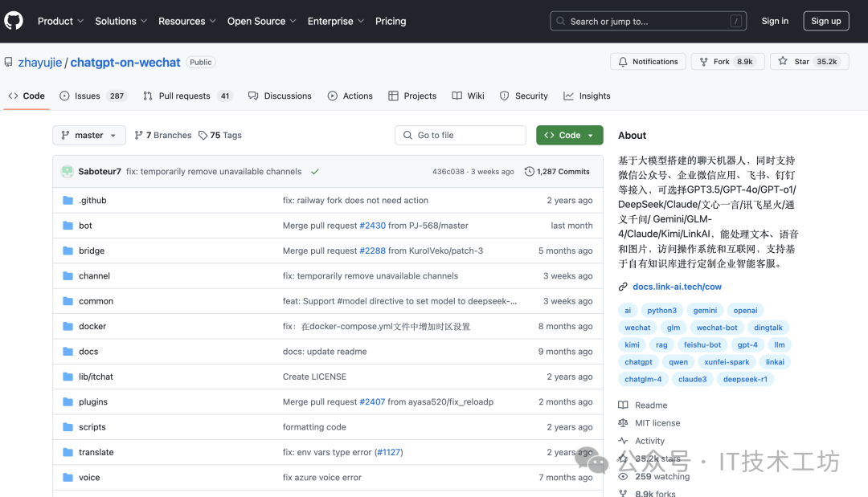Open the lib/itchat folder
The image size is (868, 497).
pyautogui.click(x=96, y=377)
